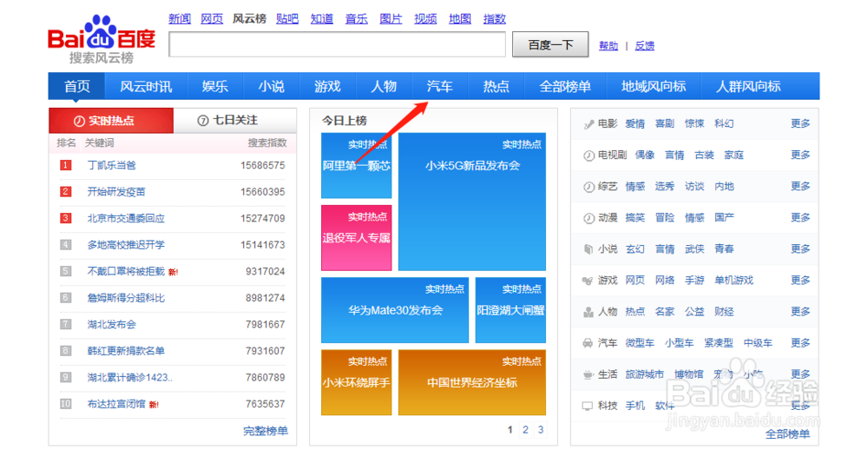The height and width of the screenshot is (450, 868).
Task: Focus the search input box
Action: point(337,44)
